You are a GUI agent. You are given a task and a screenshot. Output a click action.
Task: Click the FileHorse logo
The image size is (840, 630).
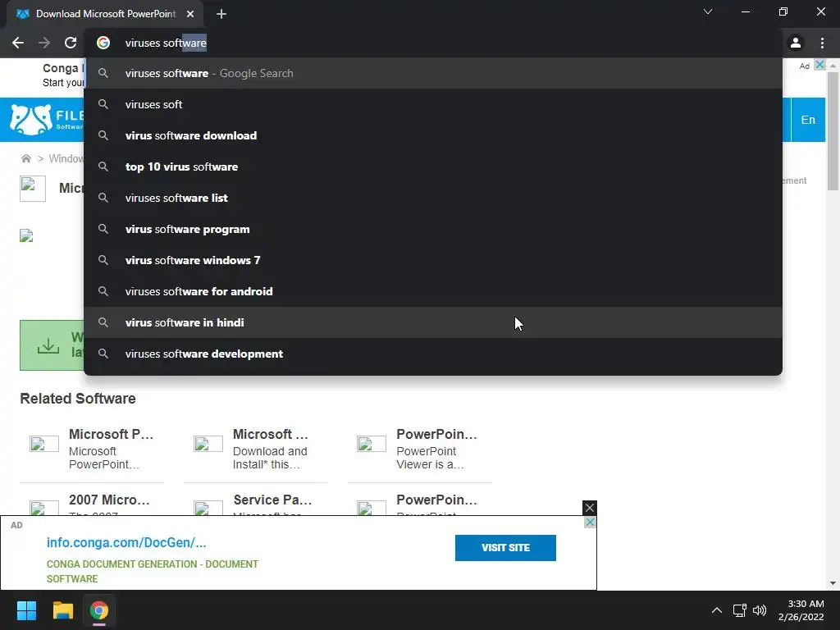click(47, 120)
